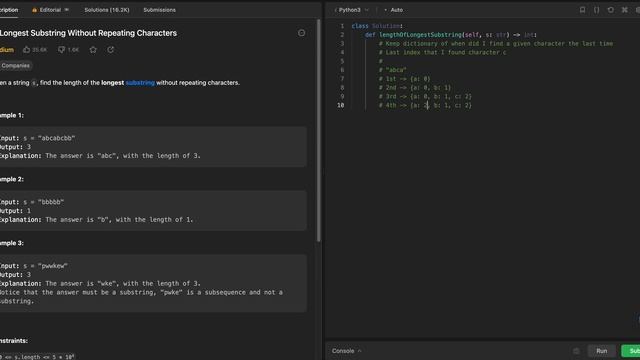Click the icon left of Run button
This screenshot has height=360, width=640.
click(x=576, y=351)
